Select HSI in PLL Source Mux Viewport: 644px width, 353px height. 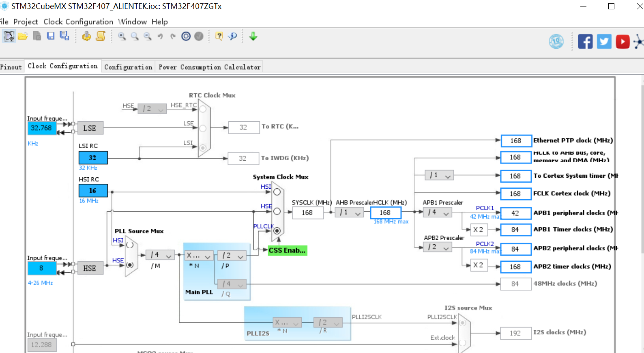click(x=130, y=245)
